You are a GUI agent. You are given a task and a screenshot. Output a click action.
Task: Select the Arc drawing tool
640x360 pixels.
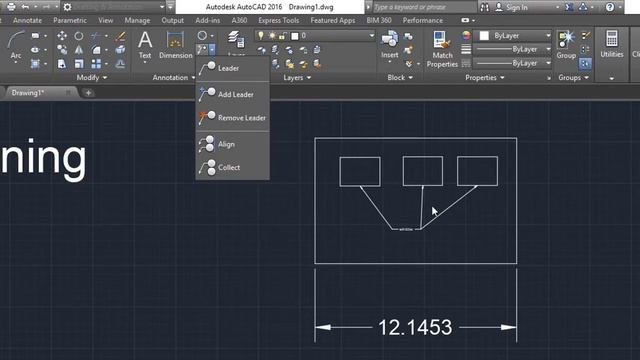coord(16,45)
